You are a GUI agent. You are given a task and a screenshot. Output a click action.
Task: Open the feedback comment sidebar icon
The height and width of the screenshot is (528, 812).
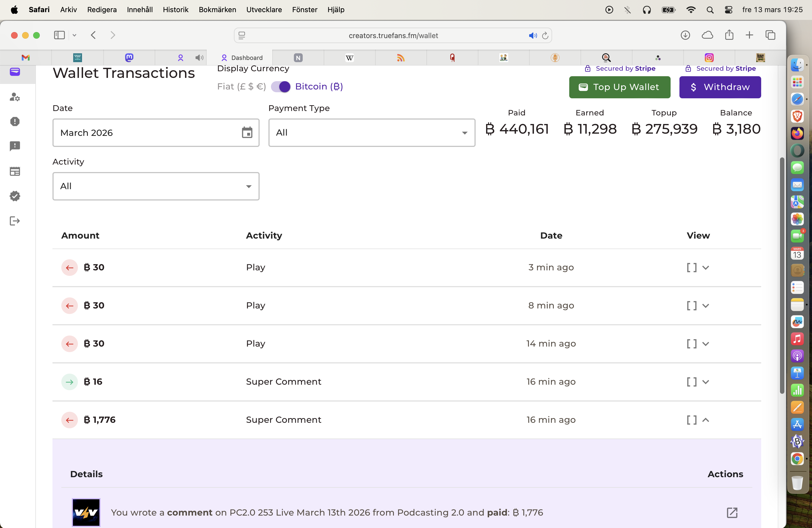pos(15,146)
